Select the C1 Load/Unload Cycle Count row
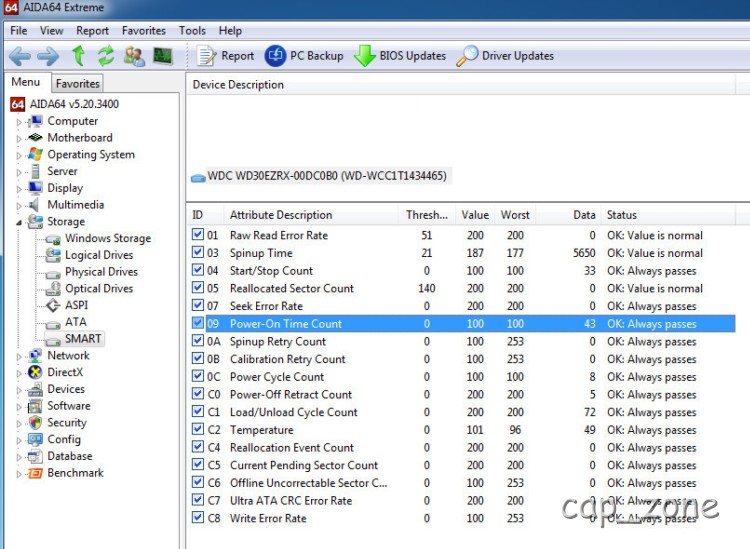Viewport: 750px width, 549px height. tap(463, 412)
